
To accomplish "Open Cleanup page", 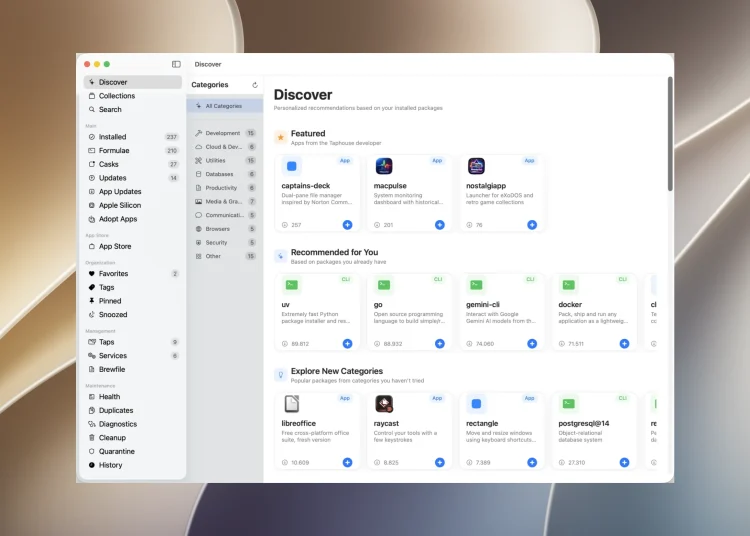I will [x=132, y=438].
